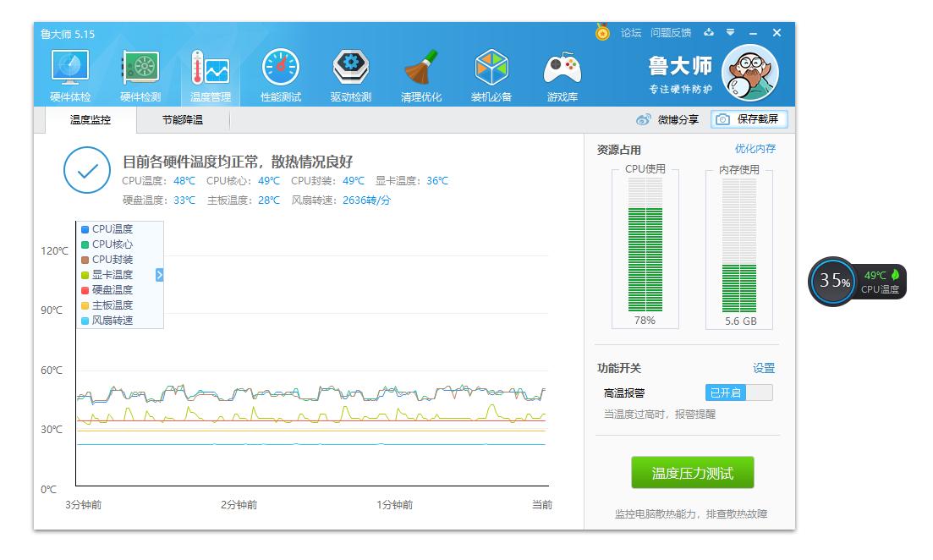Viewport: 933px width, 560px height.
Task: Click 风扇转速 2636转/分 reading
Action: tap(341, 200)
